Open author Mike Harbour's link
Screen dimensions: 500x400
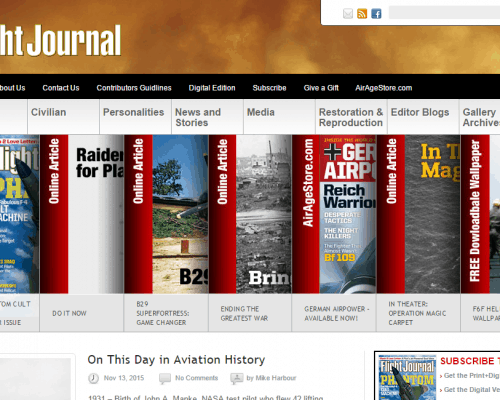pos(276,378)
